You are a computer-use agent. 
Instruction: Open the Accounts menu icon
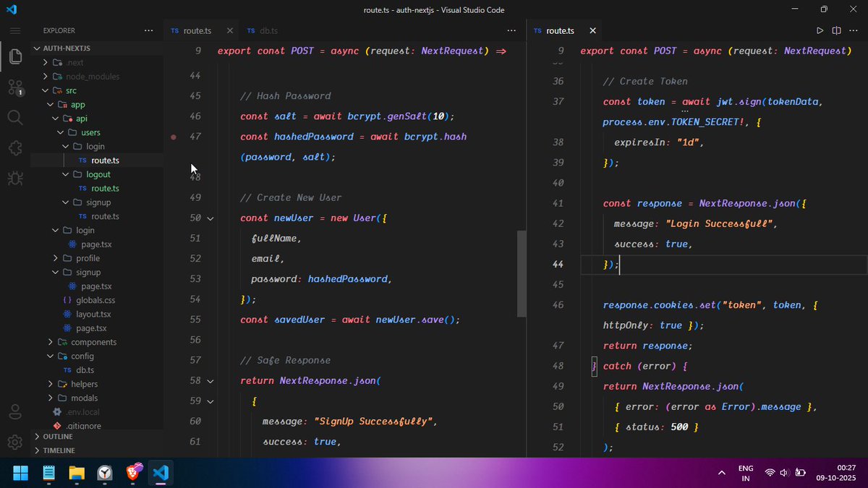click(x=15, y=412)
